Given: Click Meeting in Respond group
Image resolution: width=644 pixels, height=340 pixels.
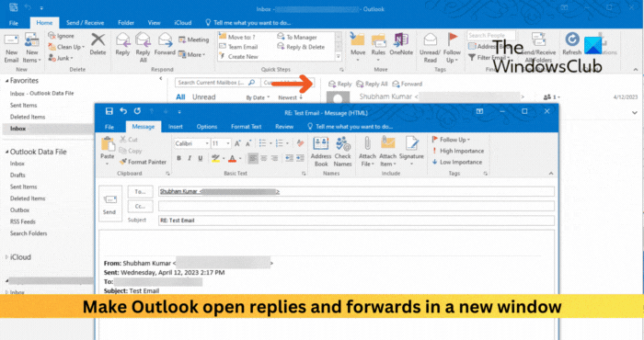Looking at the screenshot, I should (x=194, y=40).
